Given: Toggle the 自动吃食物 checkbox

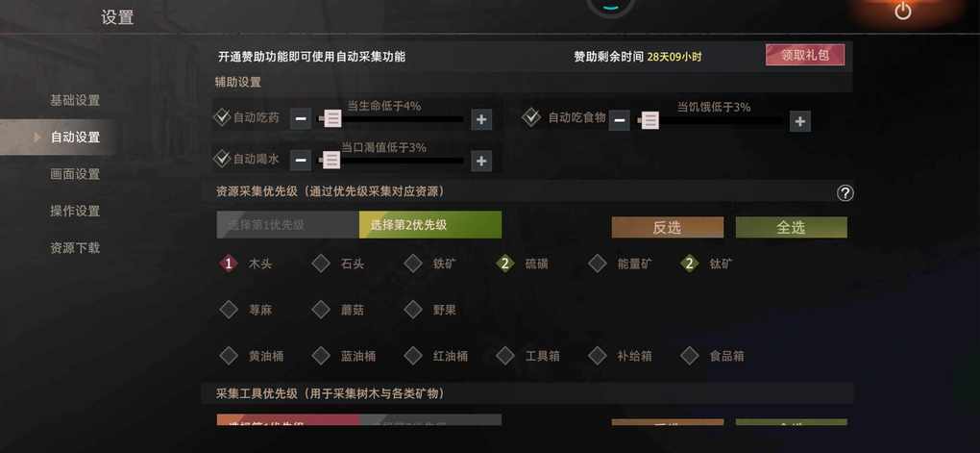Looking at the screenshot, I should coord(531,116).
